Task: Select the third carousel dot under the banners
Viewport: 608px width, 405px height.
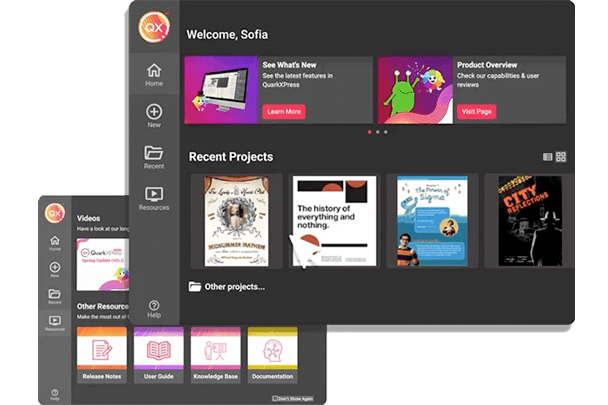Action: tap(386, 132)
